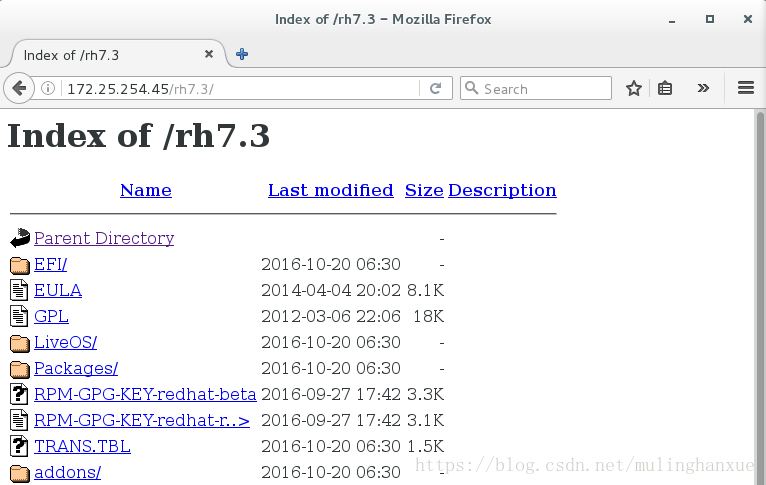Click GPL date 2012-03-06 22:06
The image size is (766, 485).
point(331,316)
